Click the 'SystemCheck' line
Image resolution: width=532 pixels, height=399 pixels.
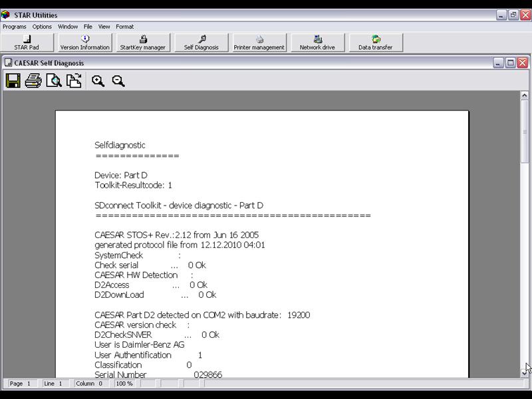coord(138,255)
